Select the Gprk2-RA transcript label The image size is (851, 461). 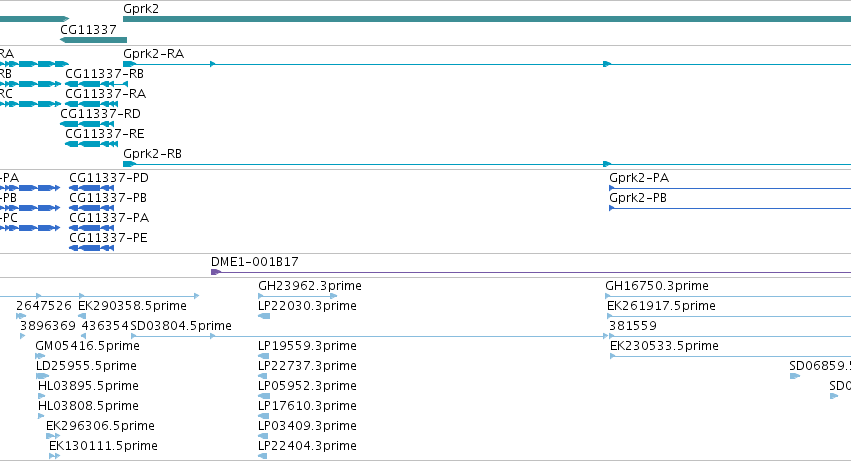pos(154,54)
